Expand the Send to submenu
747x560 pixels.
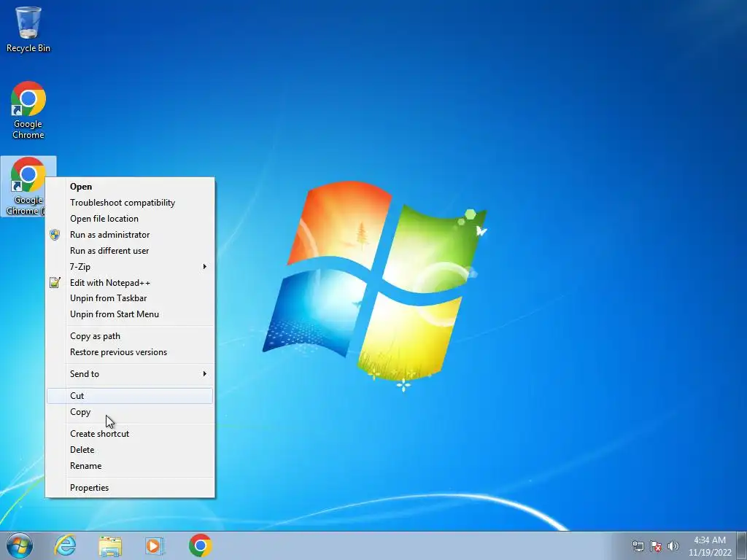pos(130,374)
